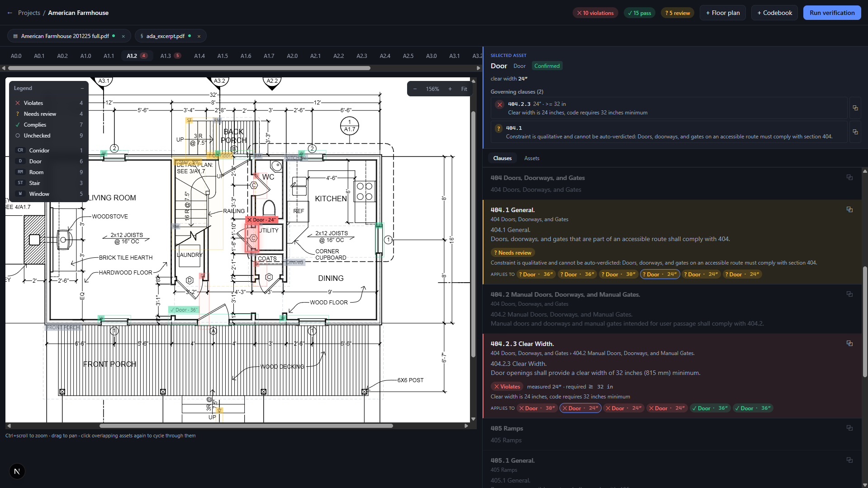
Task: Switch to sheet A2.0
Action: [x=292, y=56]
